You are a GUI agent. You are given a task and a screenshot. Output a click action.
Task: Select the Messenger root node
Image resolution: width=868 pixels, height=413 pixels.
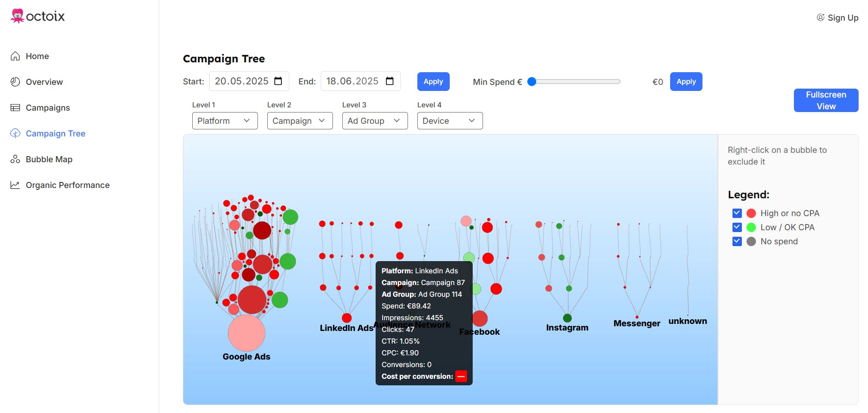click(x=637, y=317)
